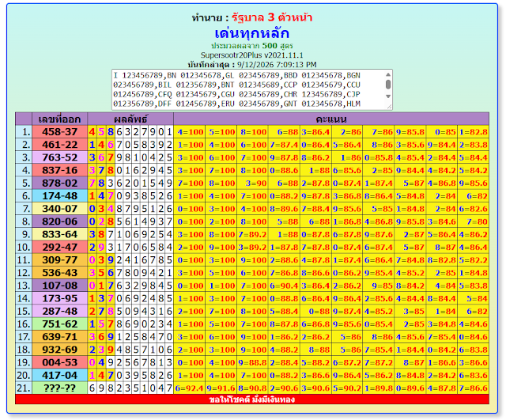
Task: Click the unknown result cell ???-??
Action: coord(60,388)
